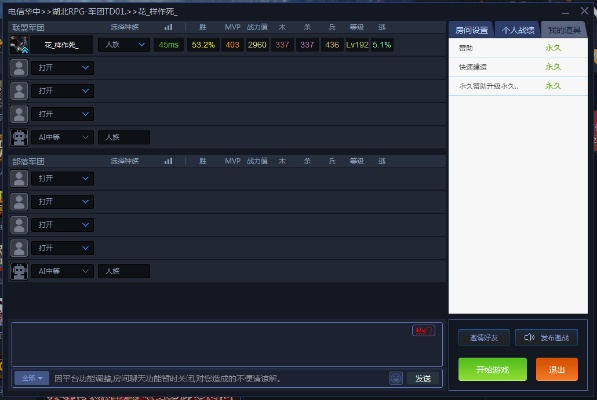Open first 打开 slot dropdown in 联盟军团
The width and height of the screenshot is (597, 400).
coord(62,68)
